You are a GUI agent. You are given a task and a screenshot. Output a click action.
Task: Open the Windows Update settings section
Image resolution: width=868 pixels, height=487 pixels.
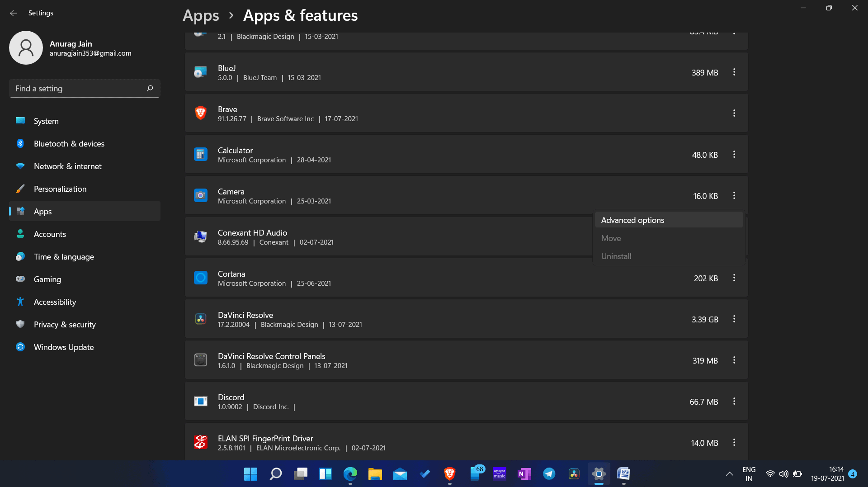click(x=64, y=347)
